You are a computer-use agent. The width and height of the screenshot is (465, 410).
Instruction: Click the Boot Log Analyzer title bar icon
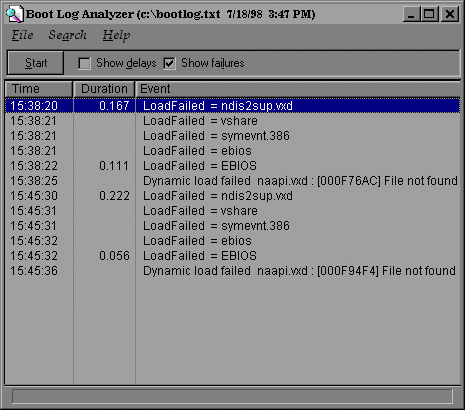point(15,14)
